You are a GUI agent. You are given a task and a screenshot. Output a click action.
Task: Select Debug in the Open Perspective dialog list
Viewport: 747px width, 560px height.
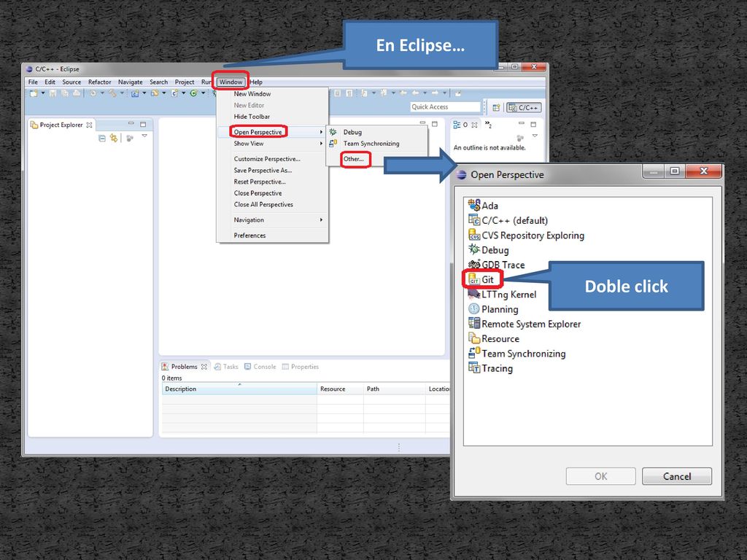[x=489, y=250]
